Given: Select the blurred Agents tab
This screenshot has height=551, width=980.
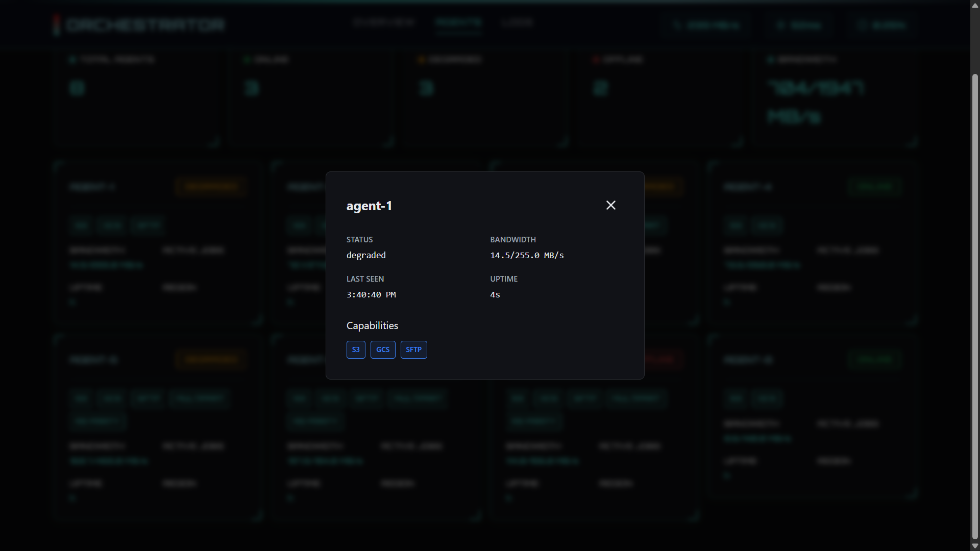Looking at the screenshot, I should 458,22.
